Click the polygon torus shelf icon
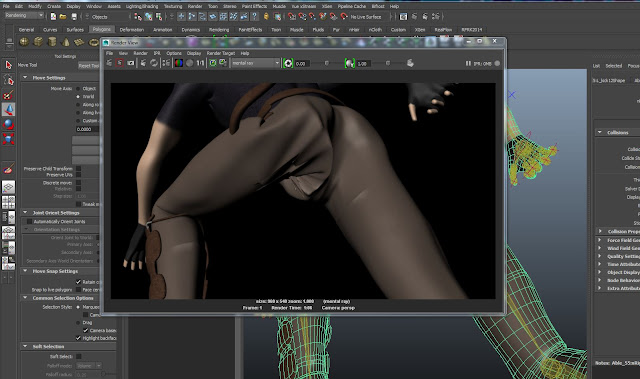The image size is (640, 379). [93, 42]
